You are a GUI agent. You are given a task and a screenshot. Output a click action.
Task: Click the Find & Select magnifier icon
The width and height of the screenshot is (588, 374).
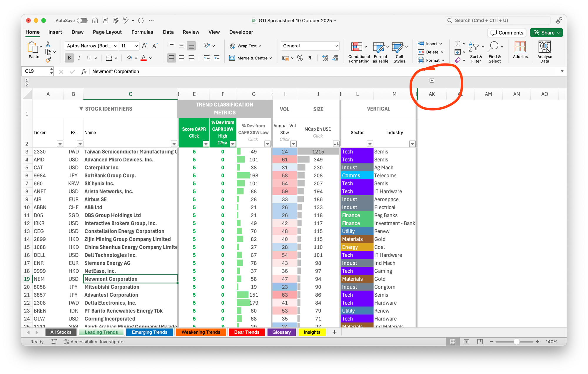pyautogui.click(x=493, y=46)
